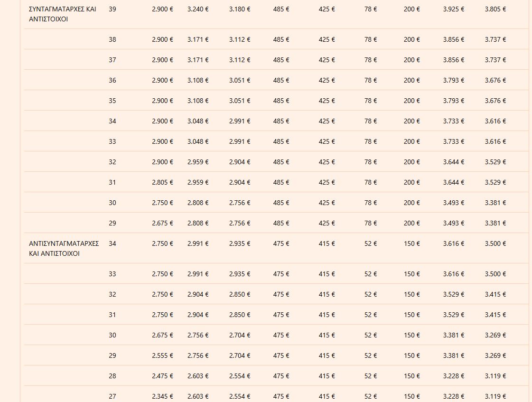Select the 3.180 € table cell
This screenshot has width=532, height=402.
[239, 9]
